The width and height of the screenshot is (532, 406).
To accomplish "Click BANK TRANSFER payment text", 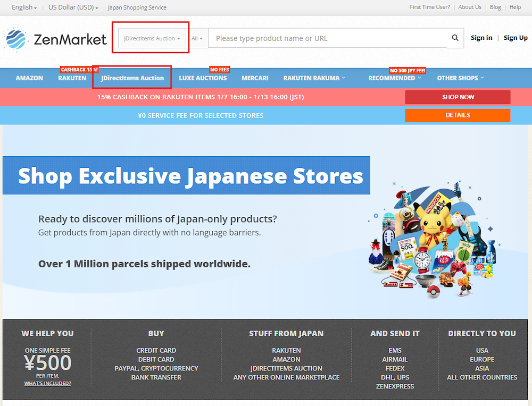I will tap(156, 377).
